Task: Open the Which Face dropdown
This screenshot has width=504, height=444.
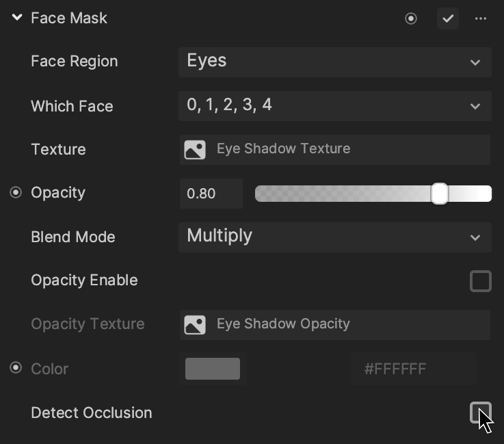Action: tap(335, 106)
